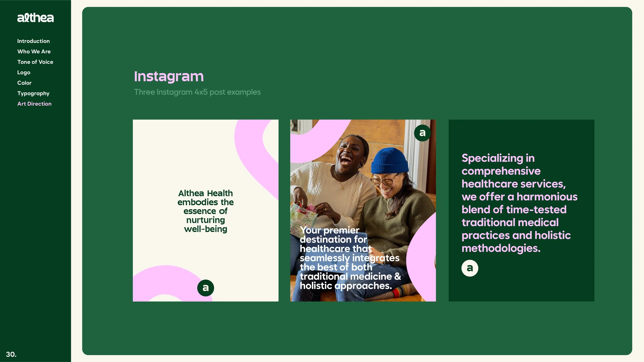Navigate to Typography section
Image resolution: width=644 pixels, height=362 pixels.
[x=33, y=93]
